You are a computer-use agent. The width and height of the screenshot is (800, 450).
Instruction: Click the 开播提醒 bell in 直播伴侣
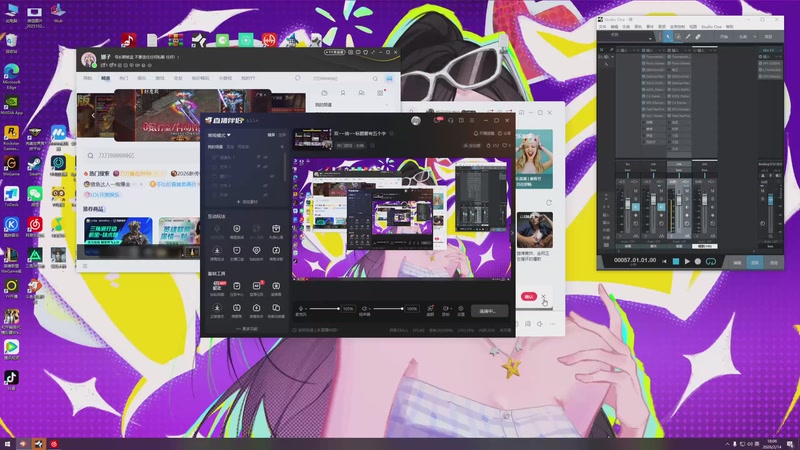[x=484, y=133]
